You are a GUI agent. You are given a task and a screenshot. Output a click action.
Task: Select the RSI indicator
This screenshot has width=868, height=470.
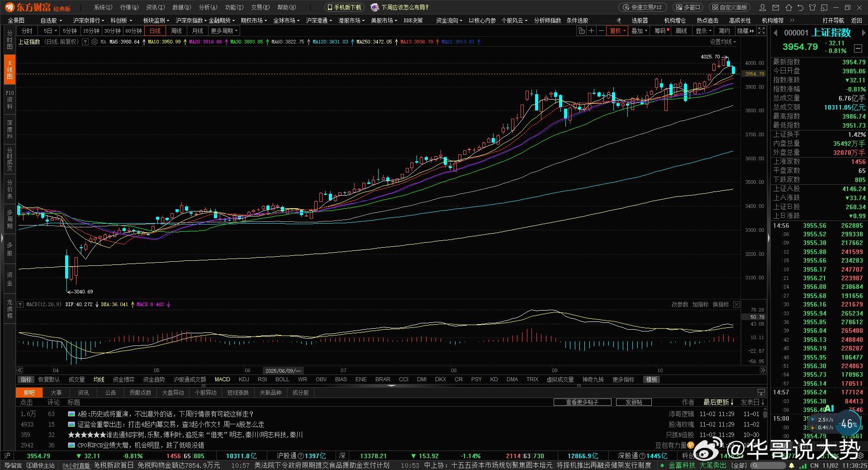click(262, 379)
